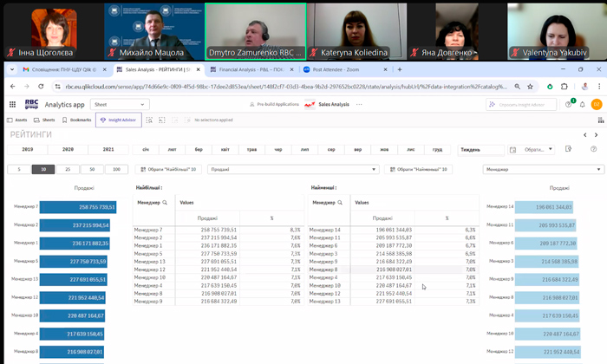The width and height of the screenshot is (607, 364).
Task: Go to the previous sheet arrow
Action: pyautogui.click(x=584, y=135)
